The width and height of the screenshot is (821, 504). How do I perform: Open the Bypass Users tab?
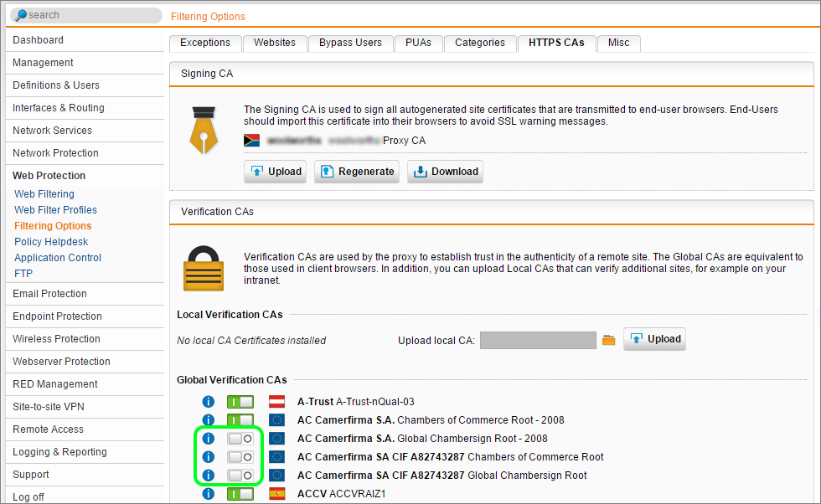point(350,43)
